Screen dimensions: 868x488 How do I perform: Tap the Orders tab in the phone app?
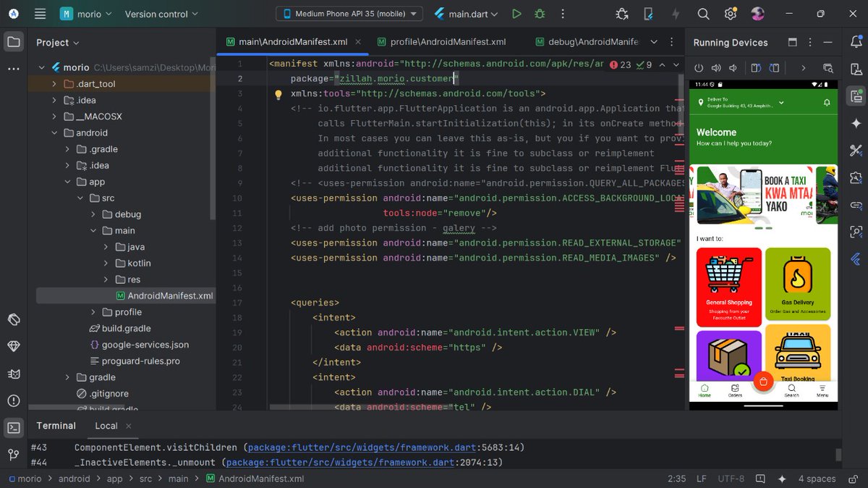coord(735,391)
